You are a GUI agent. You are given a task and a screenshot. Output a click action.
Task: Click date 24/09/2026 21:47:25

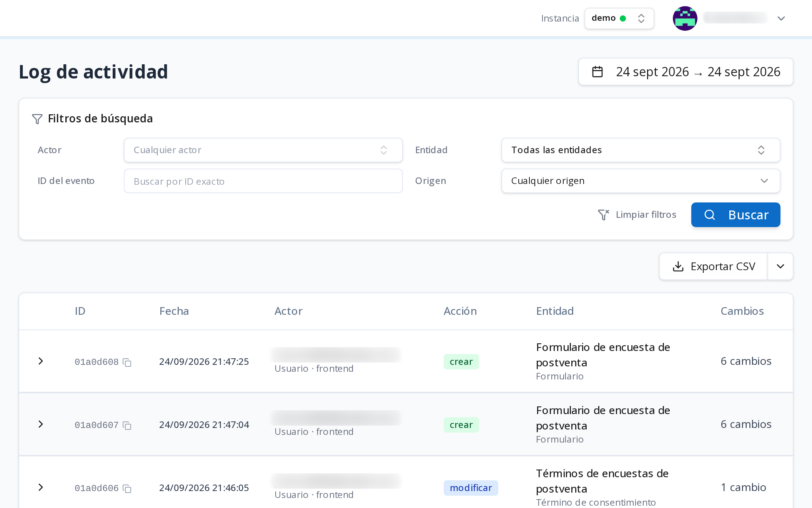pos(204,362)
